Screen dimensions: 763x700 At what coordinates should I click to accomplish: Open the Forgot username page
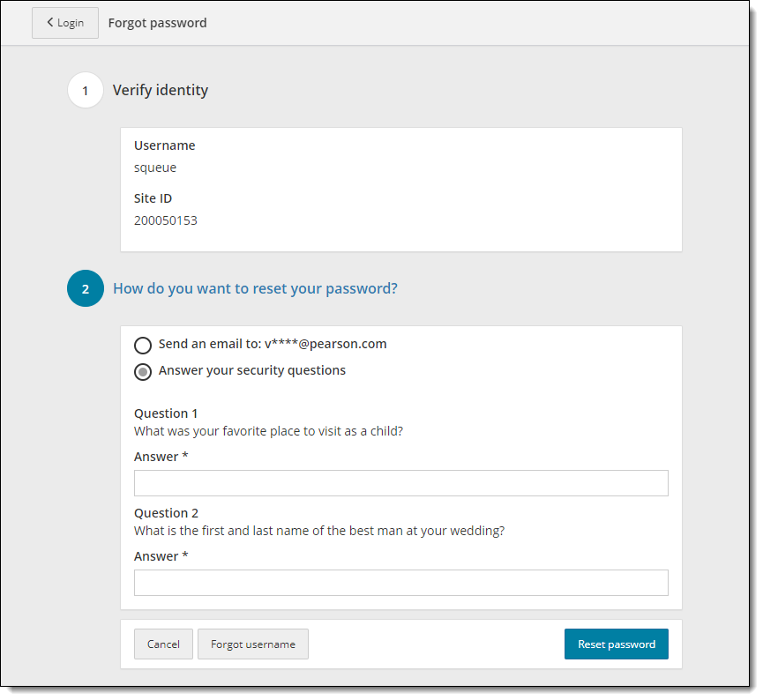coord(253,644)
